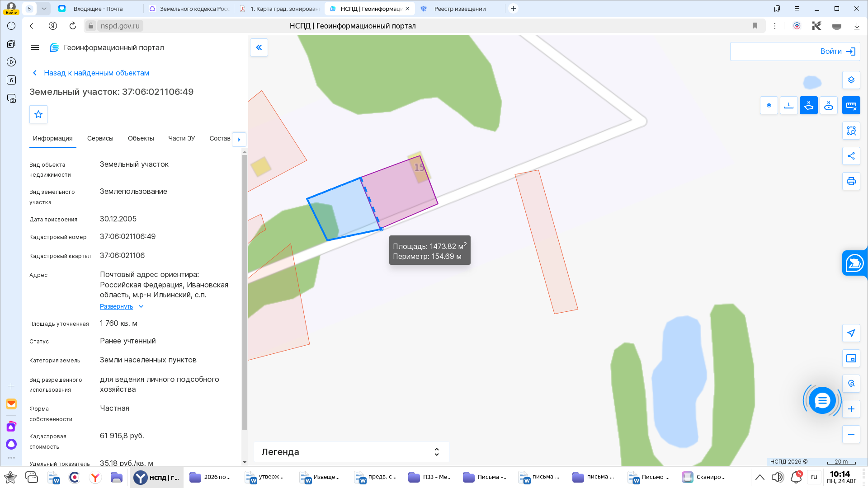Open the notifications bell in system tray
868x488 pixels.
click(x=796, y=477)
